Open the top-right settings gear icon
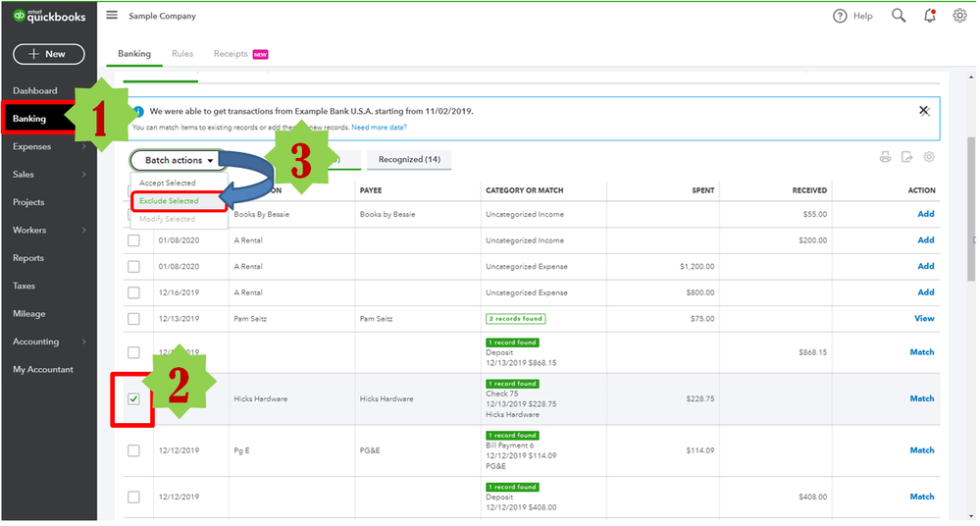Screen dimensions: 980x526 (959, 16)
